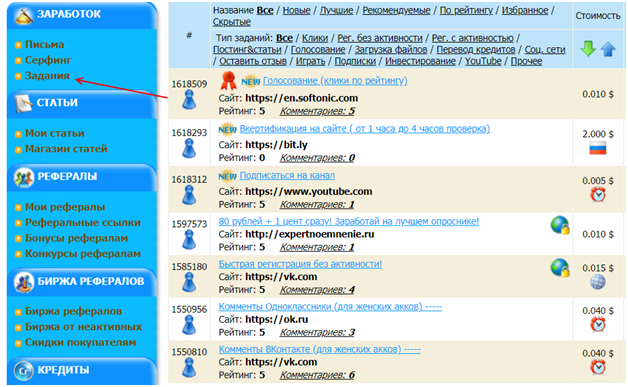The image size is (628, 387).
Task: Click globe lock icon on expertnoemnenie.ru task
Action: 560,226
